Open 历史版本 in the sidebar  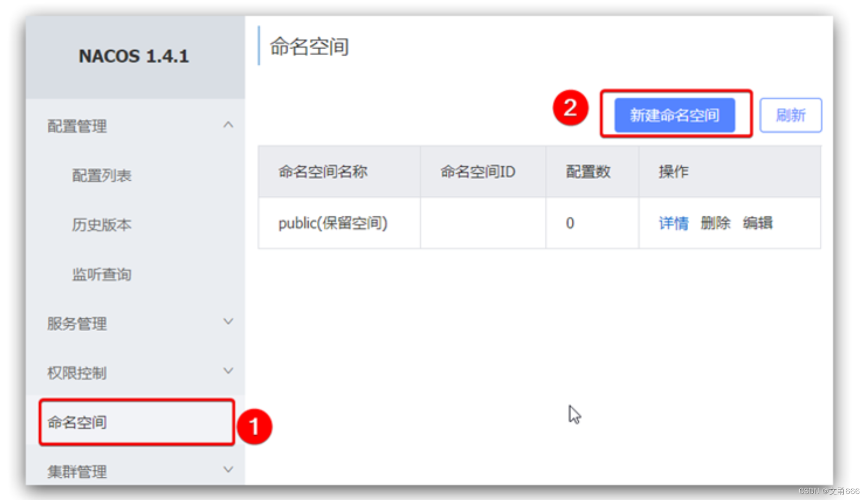102,225
